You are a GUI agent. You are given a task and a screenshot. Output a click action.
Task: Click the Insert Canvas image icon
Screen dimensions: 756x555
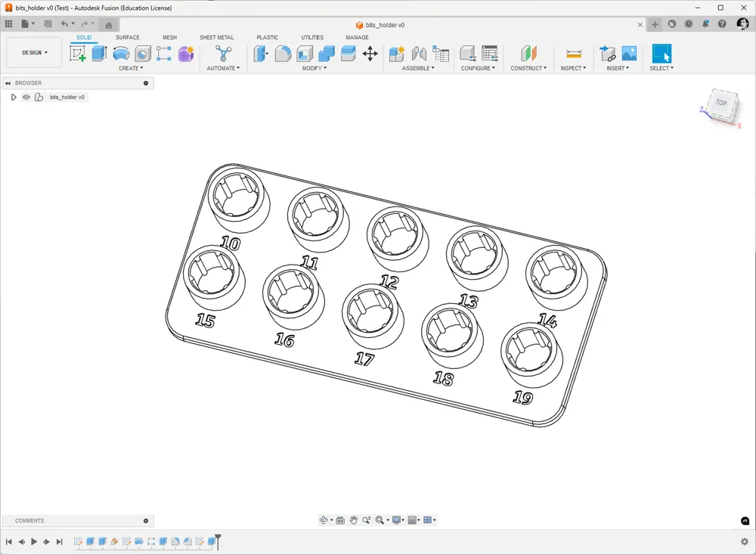[629, 54]
